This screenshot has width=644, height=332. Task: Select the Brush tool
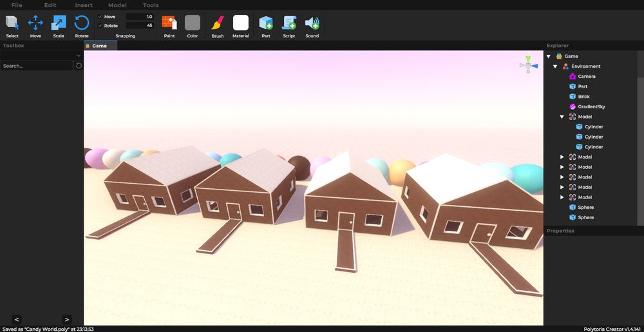pyautogui.click(x=218, y=26)
